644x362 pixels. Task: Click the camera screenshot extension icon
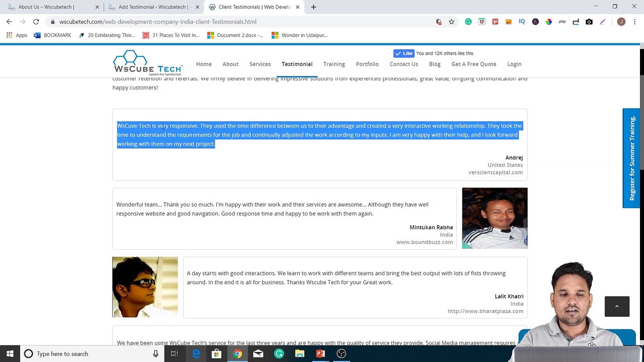pos(589,22)
